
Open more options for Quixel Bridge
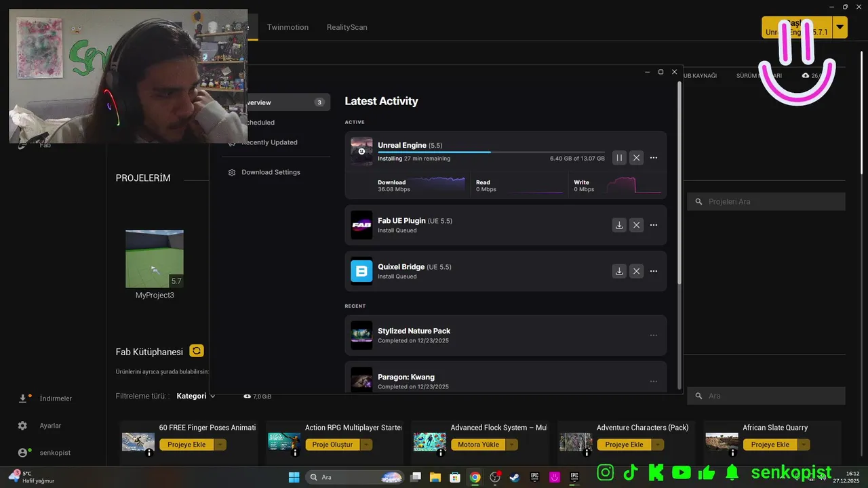coord(654,271)
